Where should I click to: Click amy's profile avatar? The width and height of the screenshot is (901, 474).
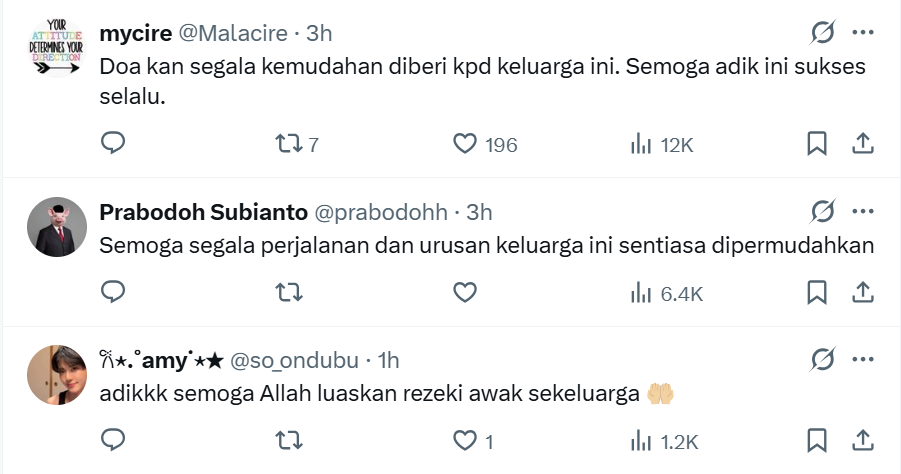[x=53, y=376]
